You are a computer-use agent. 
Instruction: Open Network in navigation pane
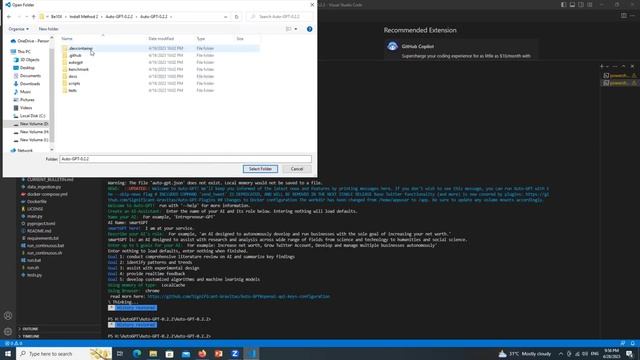coord(24,150)
